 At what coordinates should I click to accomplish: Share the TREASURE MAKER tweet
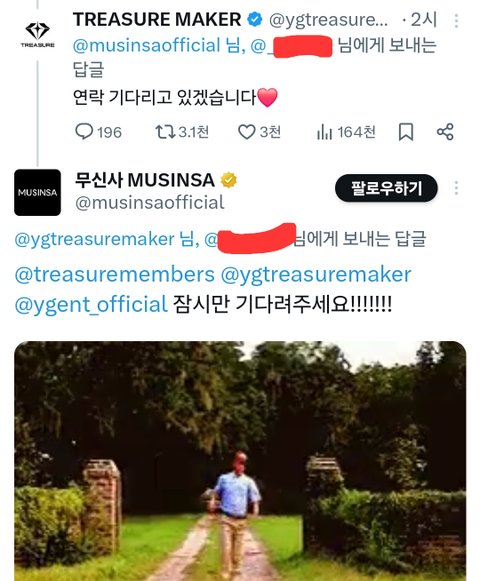click(445, 132)
